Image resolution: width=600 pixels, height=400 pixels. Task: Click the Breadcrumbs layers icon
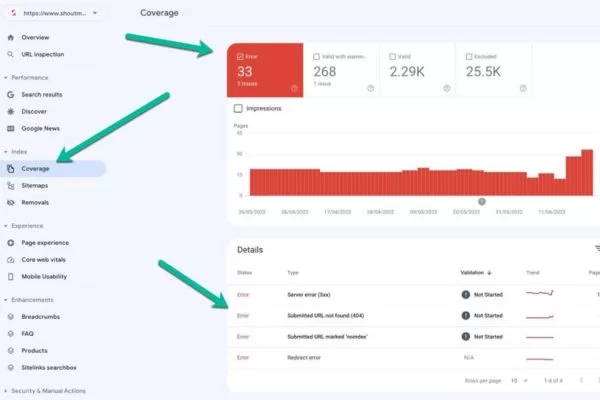point(11,317)
